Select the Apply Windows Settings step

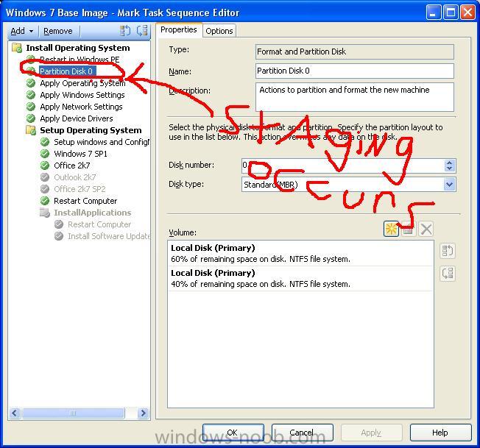point(82,95)
